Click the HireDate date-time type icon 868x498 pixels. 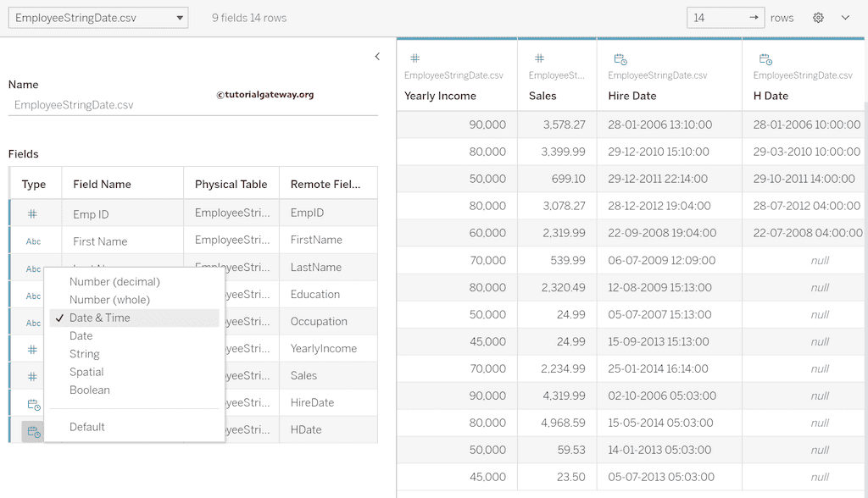(33, 404)
